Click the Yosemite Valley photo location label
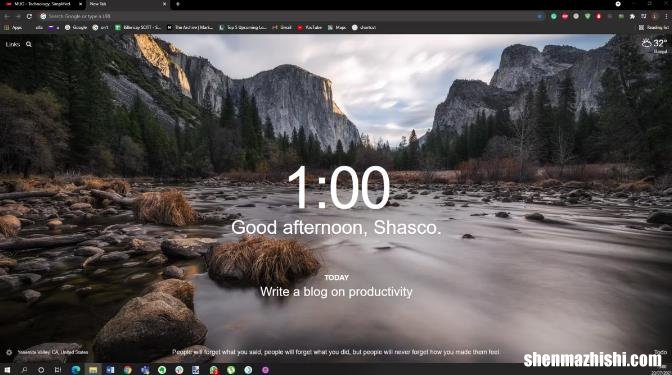 pyautogui.click(x=53, y=352)
